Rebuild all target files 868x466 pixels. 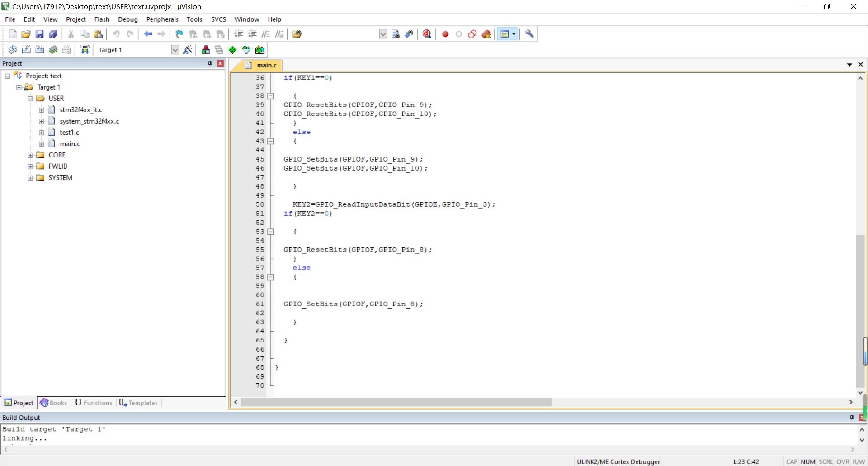point(40,50)
